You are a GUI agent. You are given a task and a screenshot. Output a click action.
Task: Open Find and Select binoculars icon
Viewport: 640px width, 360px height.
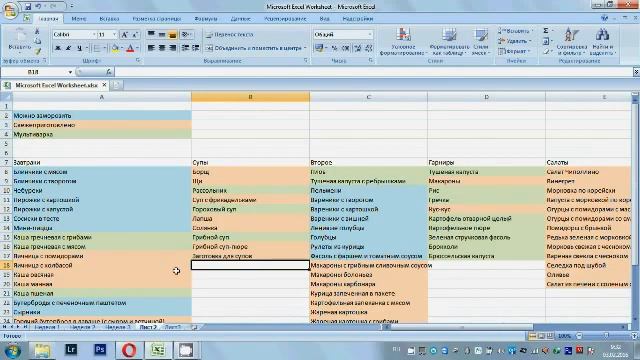click(602, 41)
